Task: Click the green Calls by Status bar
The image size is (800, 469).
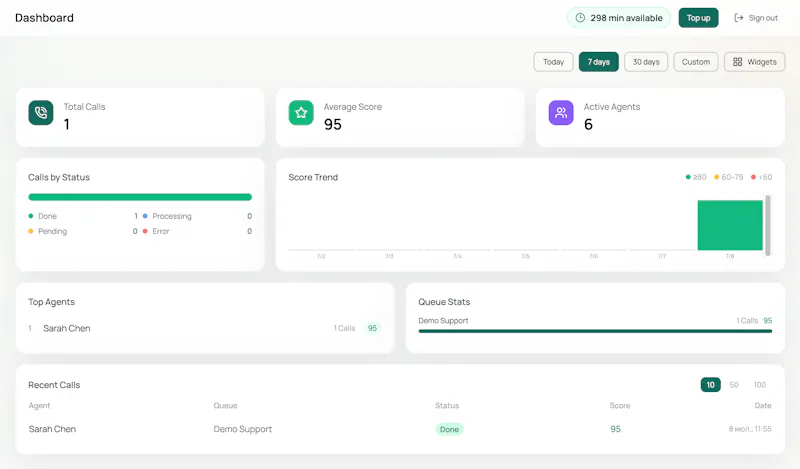Action: (140, 197)
